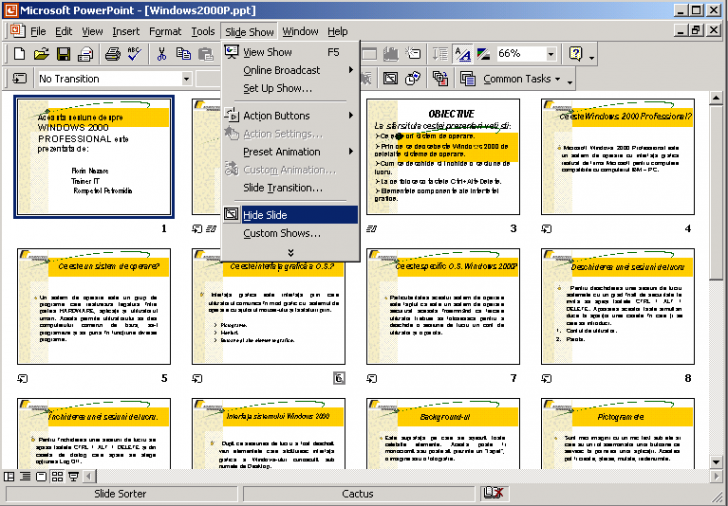Click the Cut scissors icon
728x506 pixels.
pos(161,54)
